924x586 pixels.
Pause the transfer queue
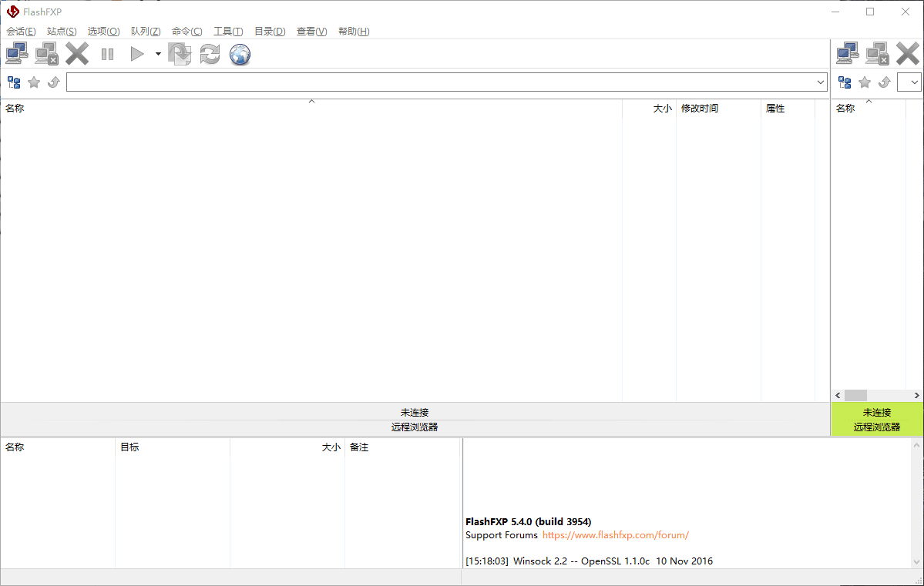(x=107, y=53)
